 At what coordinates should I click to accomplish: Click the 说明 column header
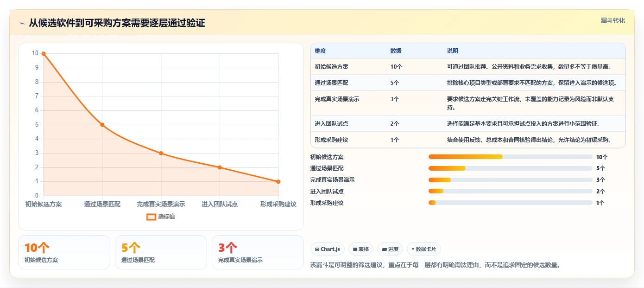453,51
